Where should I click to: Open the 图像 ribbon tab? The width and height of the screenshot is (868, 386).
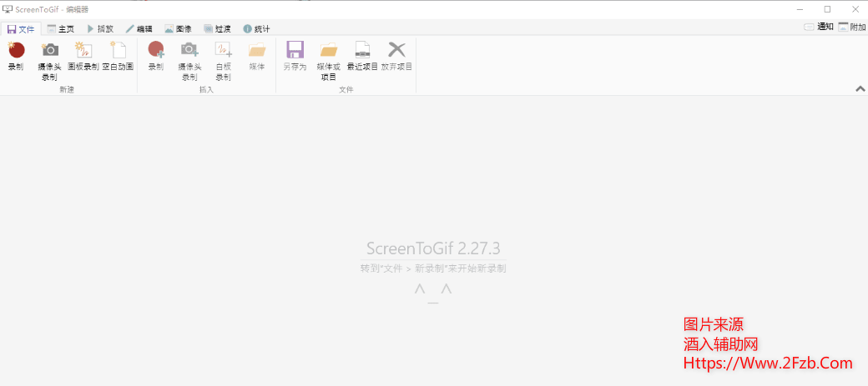(179, 28)
